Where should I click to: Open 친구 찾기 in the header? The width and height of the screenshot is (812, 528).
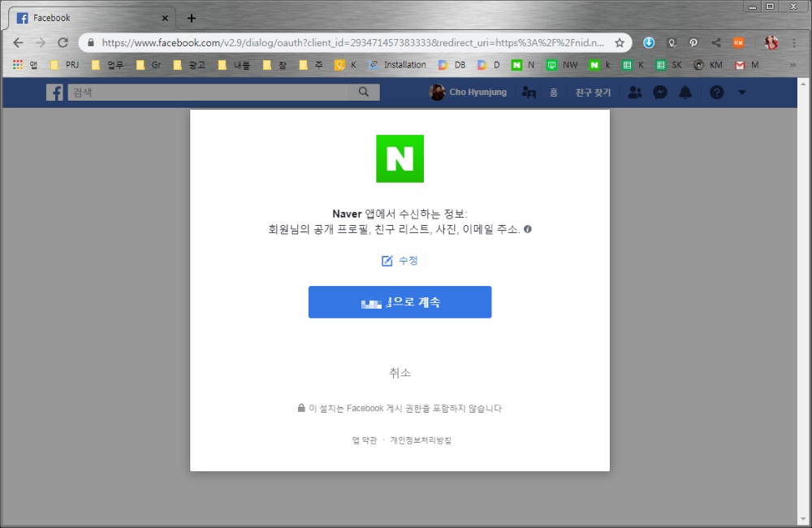coord(593,93)
